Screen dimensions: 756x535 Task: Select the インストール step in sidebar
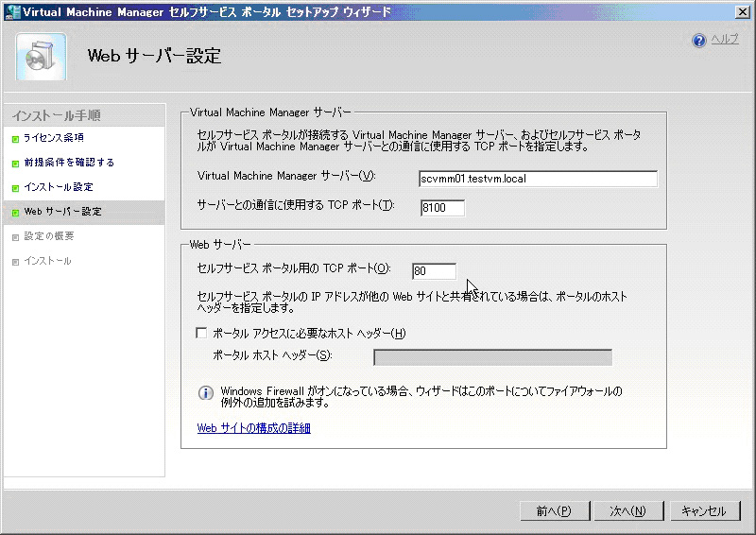point(47,261)
